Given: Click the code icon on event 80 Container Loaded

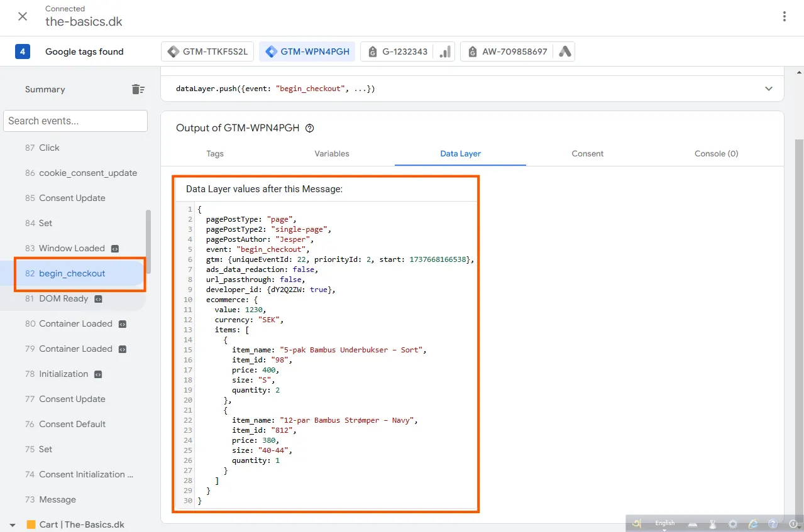Looking at the screenshot, I should (123, 324).
